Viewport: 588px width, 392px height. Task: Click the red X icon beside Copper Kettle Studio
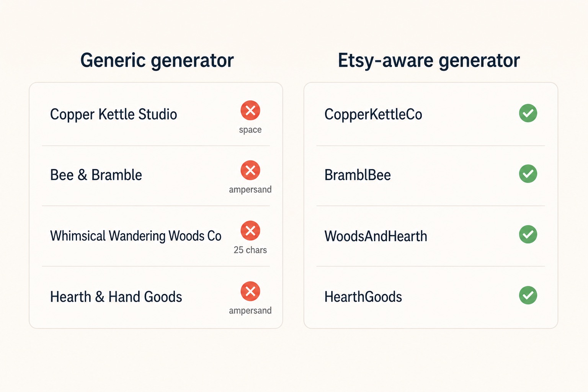250,111
